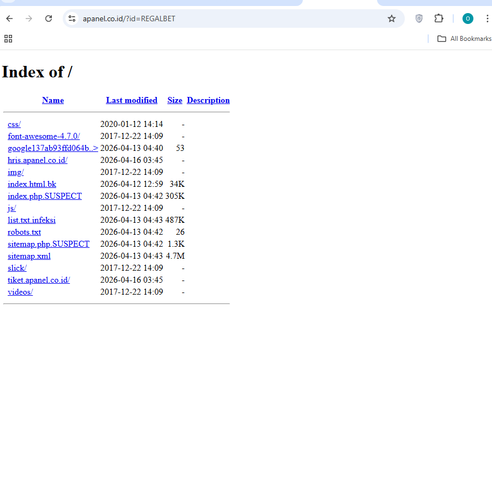Click the 34K size of index.html.bk

tap(177, 184)
